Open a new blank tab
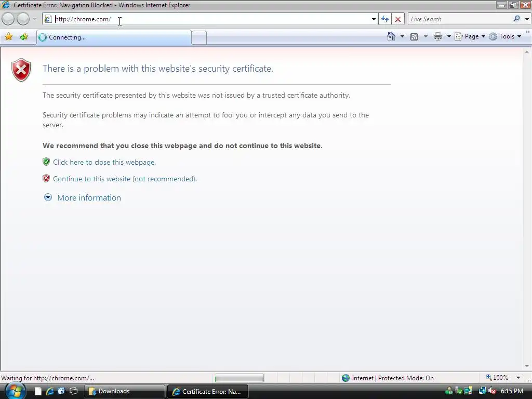 click(x=199, y=37)
